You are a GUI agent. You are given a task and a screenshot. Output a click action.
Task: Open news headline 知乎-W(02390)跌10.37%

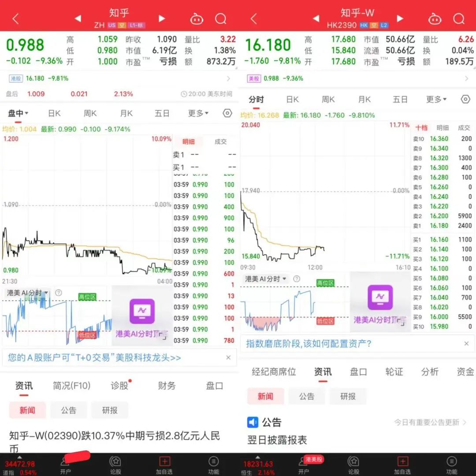click(x=115, y=441)
